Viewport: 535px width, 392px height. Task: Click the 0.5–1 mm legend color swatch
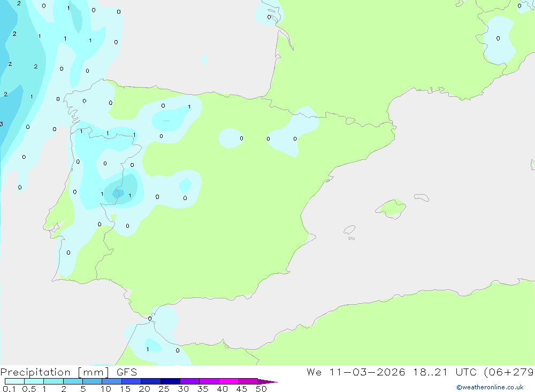[34, 381]
